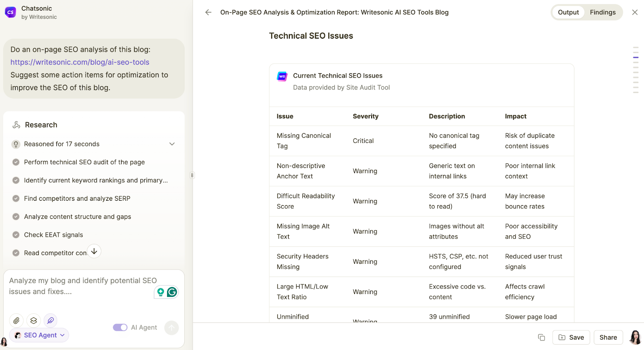The width and height of the screenshot is (644, 350).
Task: Click the Research section icon
Action: point(17,125)
